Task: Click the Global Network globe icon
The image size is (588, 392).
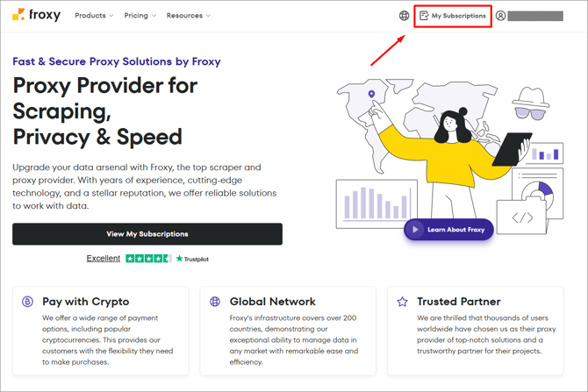Action: pyautogui.click(x=215, y=302)
